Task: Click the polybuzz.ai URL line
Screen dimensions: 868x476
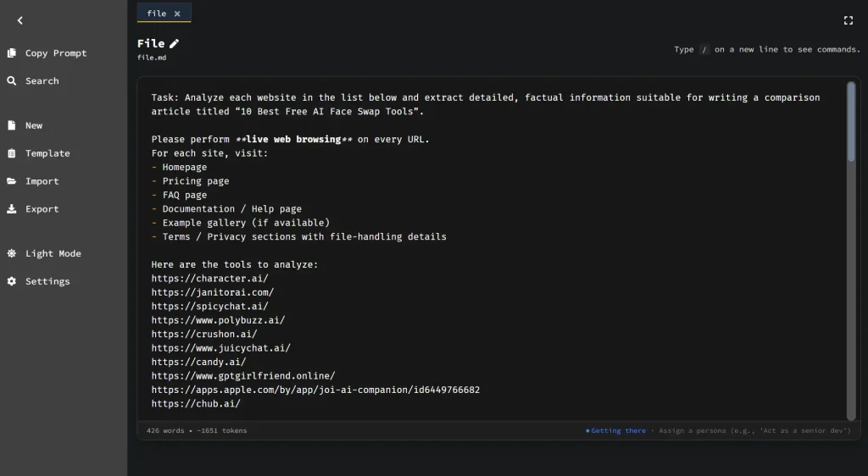Action: [x=218, y=320]
